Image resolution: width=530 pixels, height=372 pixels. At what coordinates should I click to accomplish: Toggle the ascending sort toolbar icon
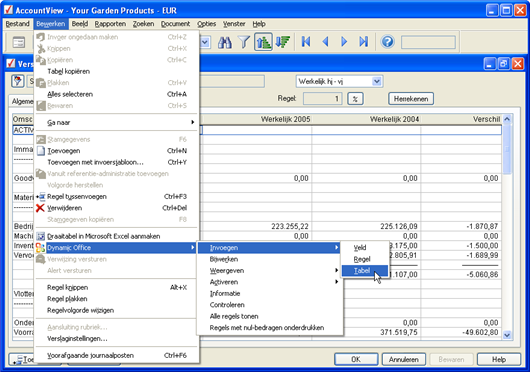coord(264,42)
